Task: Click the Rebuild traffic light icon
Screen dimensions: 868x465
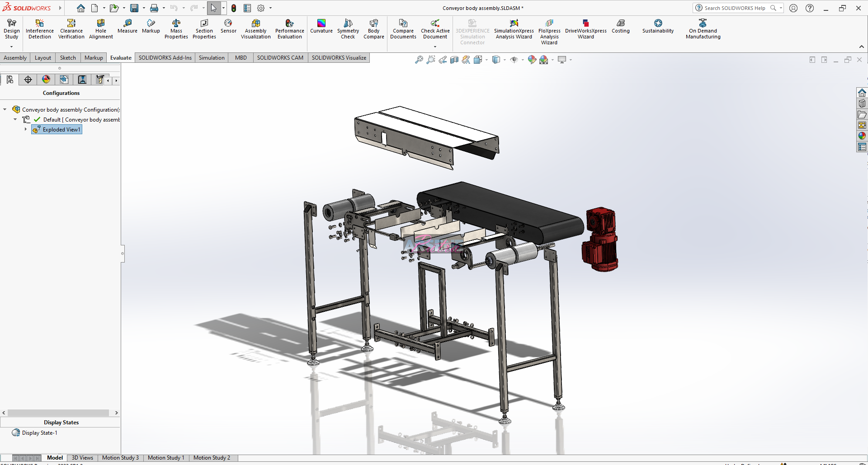Action: 234,8
